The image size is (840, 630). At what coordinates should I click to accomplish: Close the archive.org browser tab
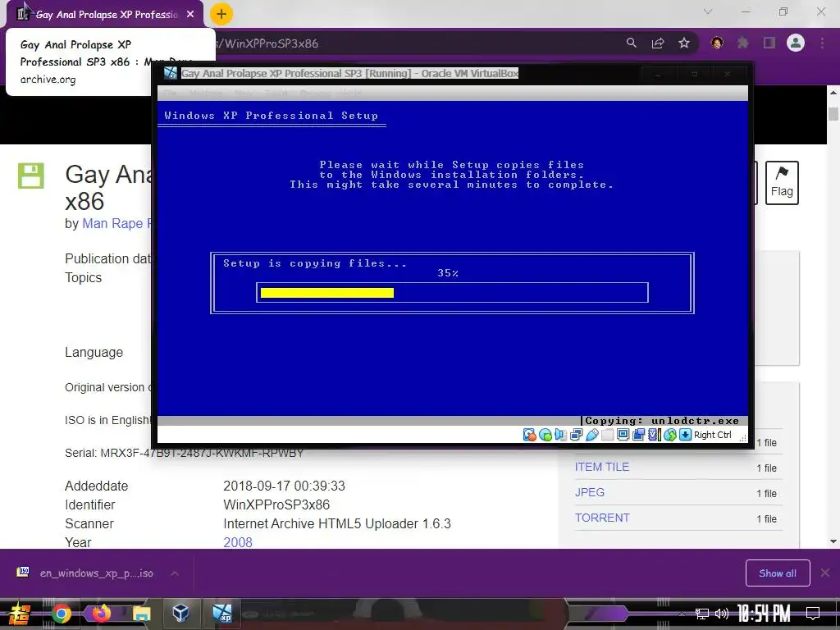[190, 15]
